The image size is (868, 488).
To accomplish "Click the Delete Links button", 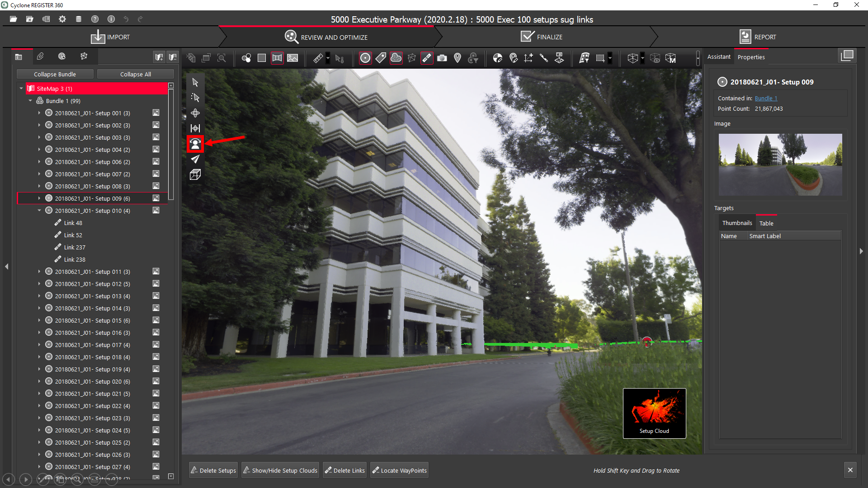I will coord(344,470).
